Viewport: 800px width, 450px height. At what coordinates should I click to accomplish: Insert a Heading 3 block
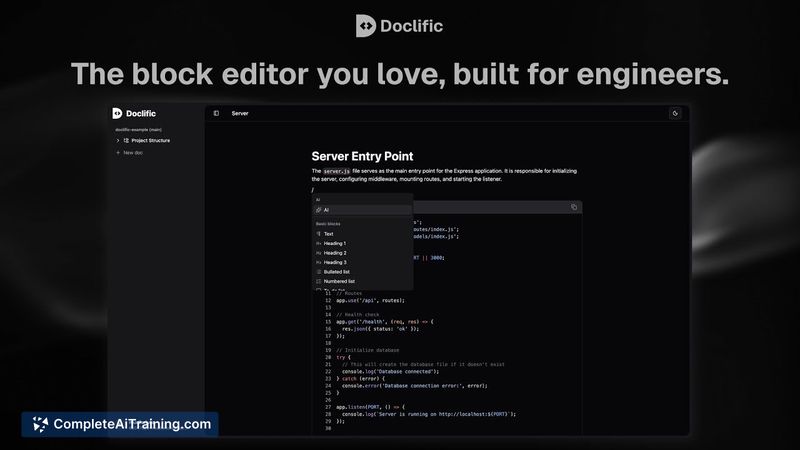click(x=362, y=262)
